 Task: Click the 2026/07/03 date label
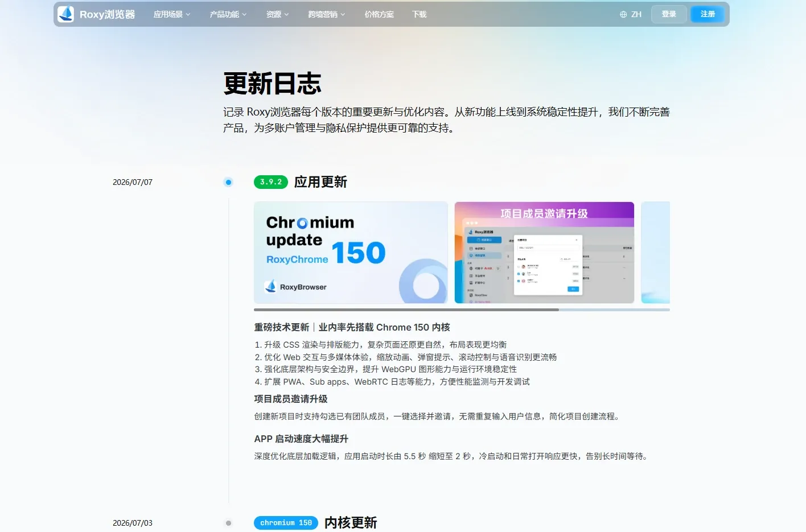(133, 523)
